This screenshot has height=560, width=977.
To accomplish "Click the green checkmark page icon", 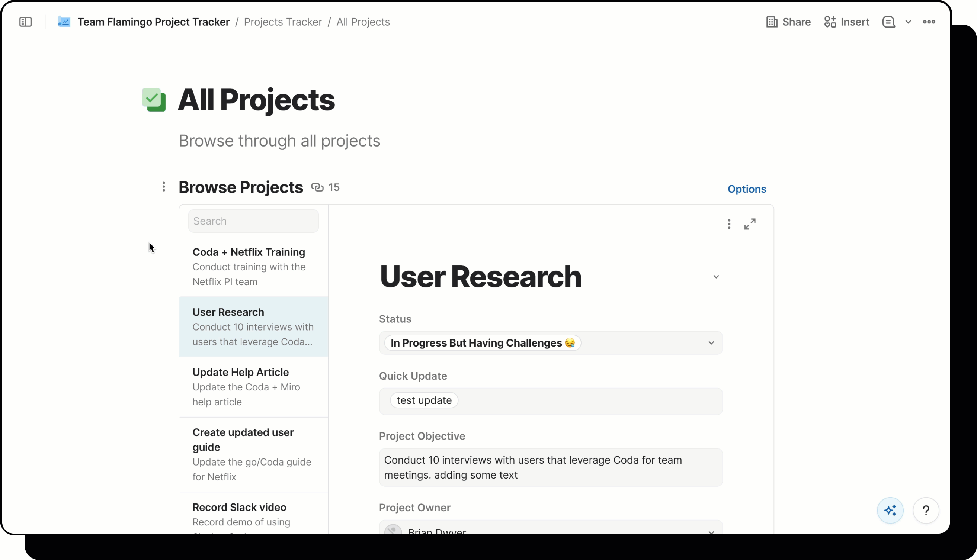I will point(154,100).
